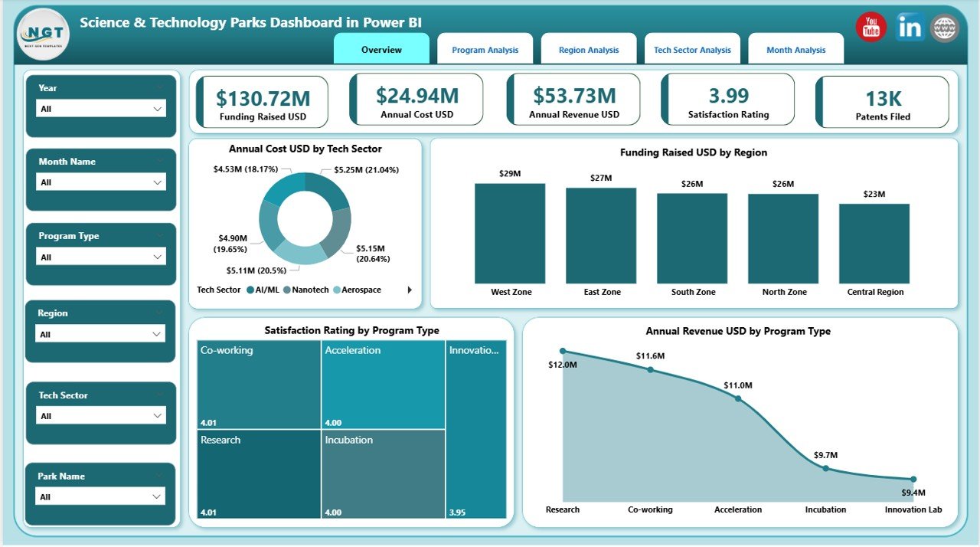This screenshot has height=547, width=980.
Task: Switch to the Program Analysis tab
Action: [485, 48]
